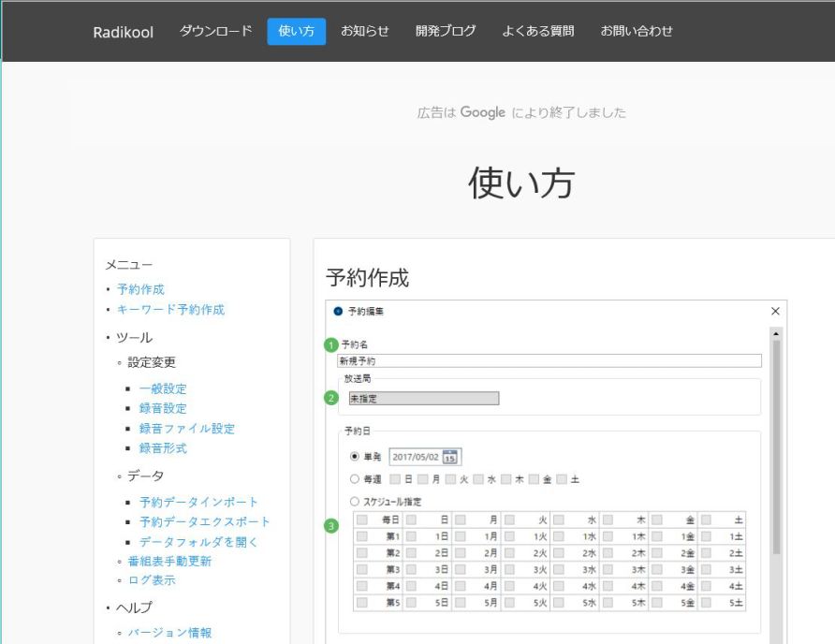Image resolution: width=835 pixels, height=644 pixels.
Task: Select the highlighted 使い方 navigation tab
Action: click(x=296, y=31)
